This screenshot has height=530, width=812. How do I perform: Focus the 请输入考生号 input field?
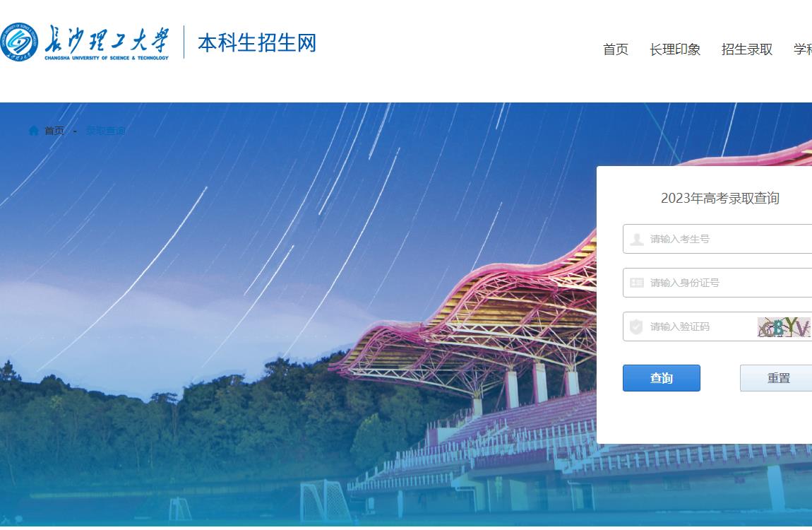pos(717,239)
